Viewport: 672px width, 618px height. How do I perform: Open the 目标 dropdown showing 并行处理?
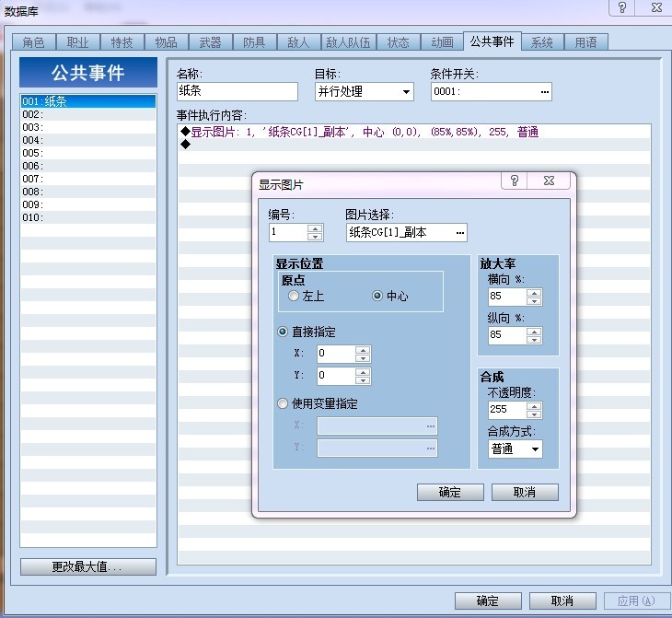click(365, 91)
